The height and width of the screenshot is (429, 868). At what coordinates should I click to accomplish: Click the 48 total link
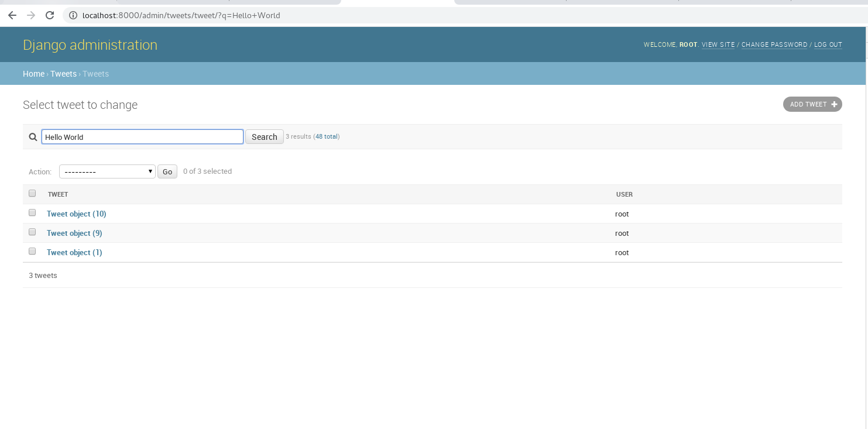[x=327, y=136]
